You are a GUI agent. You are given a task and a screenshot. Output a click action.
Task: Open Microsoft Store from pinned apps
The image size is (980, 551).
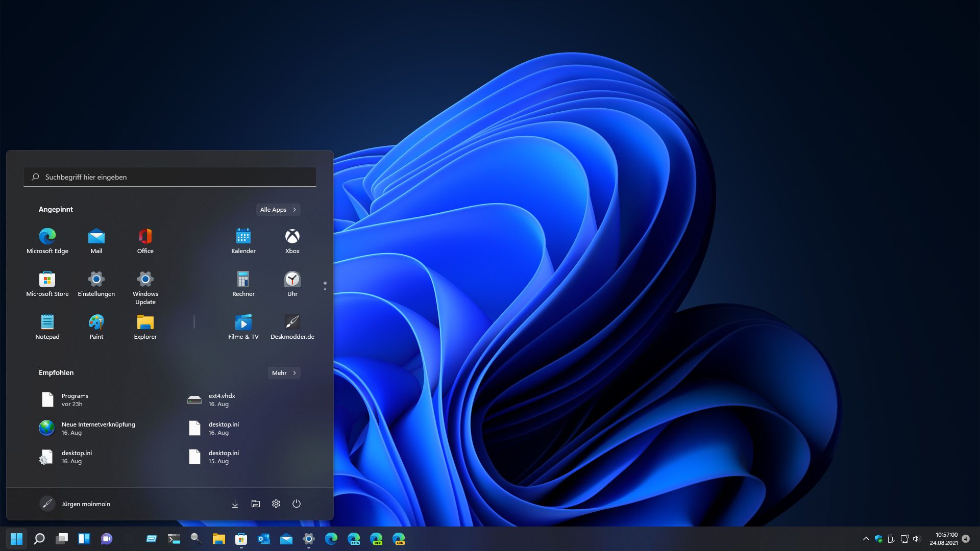click(x=47, y=284)
